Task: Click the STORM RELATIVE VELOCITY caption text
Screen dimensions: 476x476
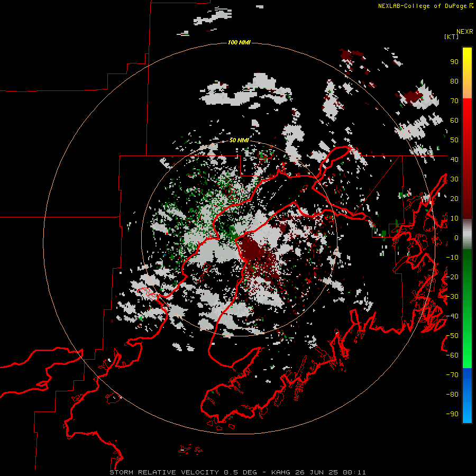Action: click(x=163, y=472)
